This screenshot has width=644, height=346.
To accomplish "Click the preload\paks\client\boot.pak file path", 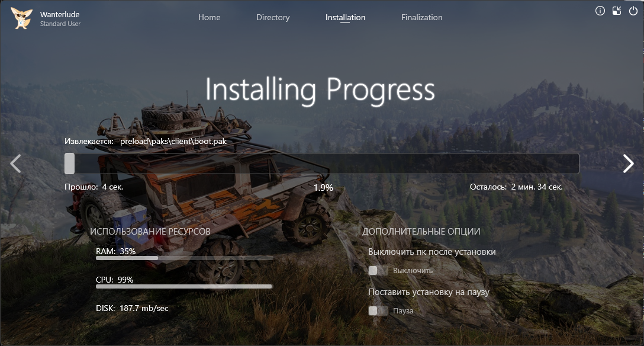I will [173, 142].
